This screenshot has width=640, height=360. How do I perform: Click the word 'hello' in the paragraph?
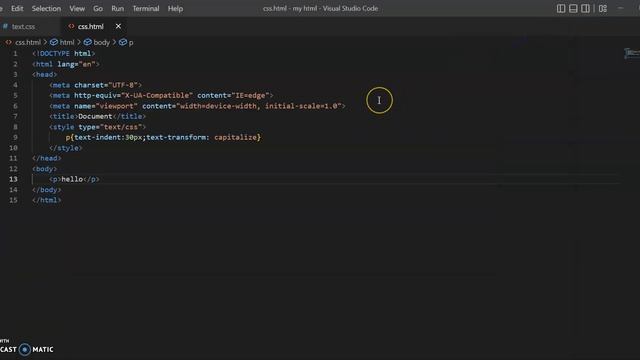[x=72, y=179]
